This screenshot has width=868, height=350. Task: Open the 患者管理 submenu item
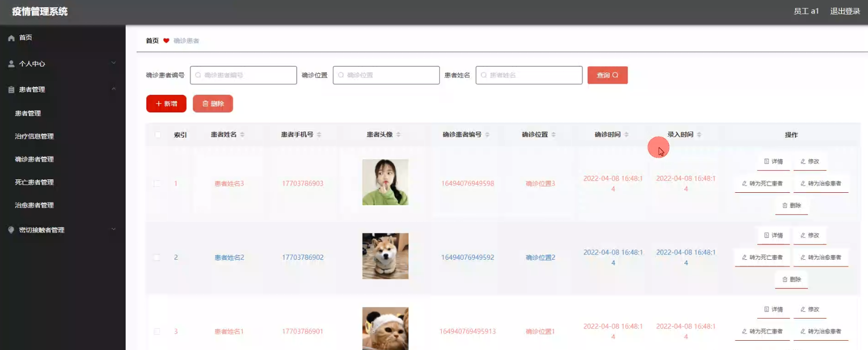28,113
